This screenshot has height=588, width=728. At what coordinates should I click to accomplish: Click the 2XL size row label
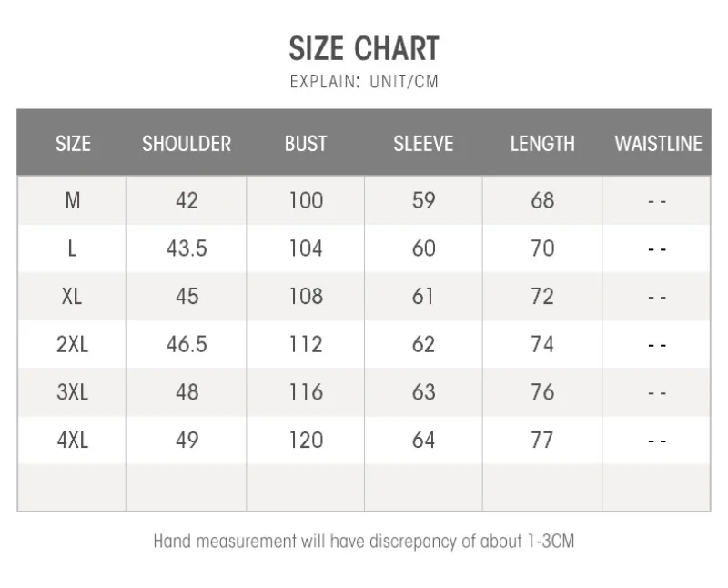pyautogui.click(x=73, y=344)
